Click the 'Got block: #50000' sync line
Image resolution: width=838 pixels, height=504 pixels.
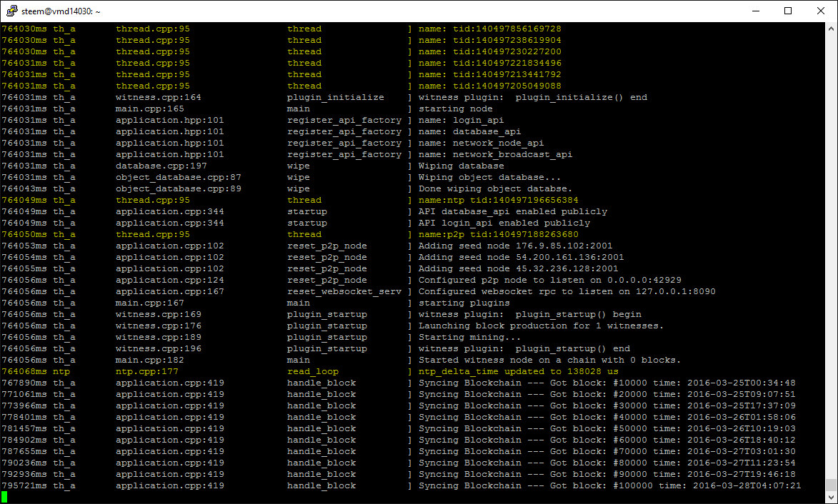click(607, 429)
